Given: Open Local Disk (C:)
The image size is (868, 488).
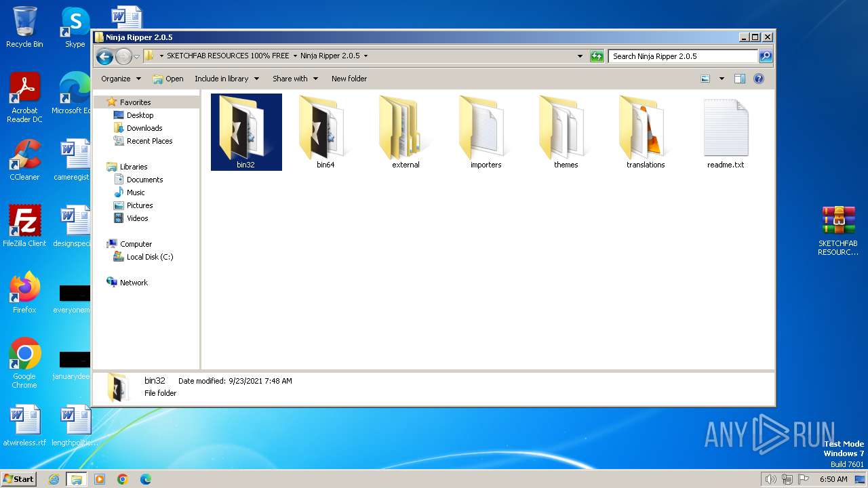Looking at the screenshot, I should pyautogui.click(x=150, y=257).
